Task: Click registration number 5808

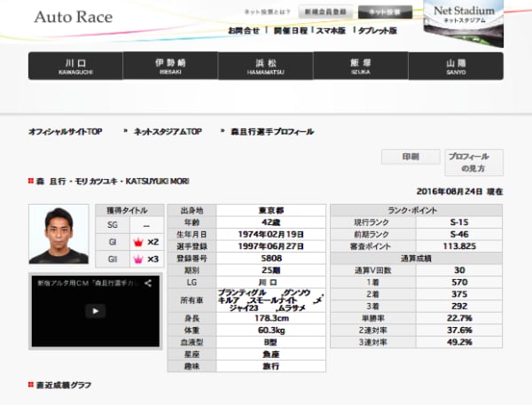Action: tap(271, 259)
